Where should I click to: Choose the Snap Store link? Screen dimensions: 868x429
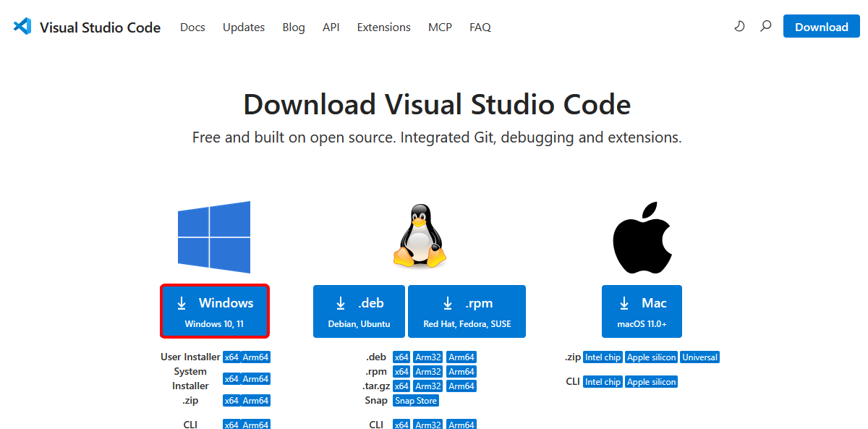[416, 401]
